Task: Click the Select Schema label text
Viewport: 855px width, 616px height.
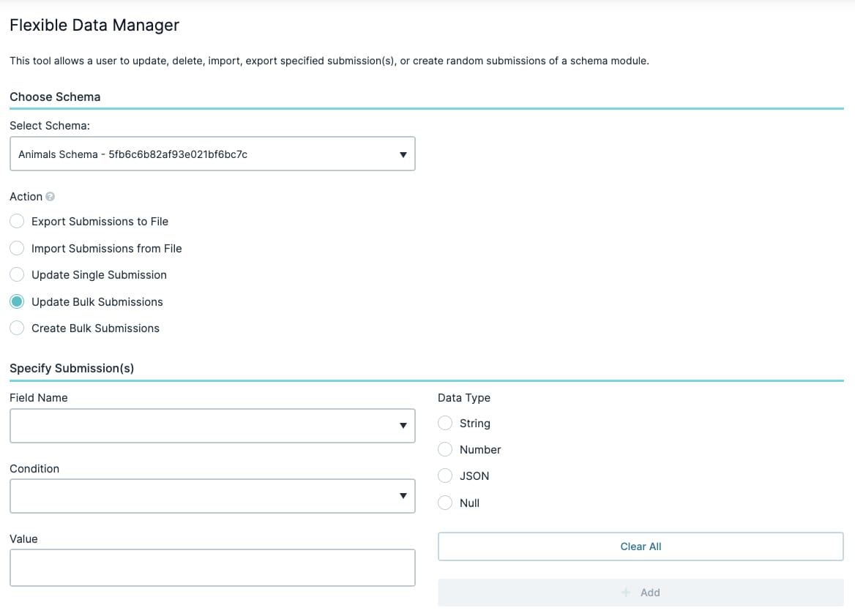Action: [50, 126]
